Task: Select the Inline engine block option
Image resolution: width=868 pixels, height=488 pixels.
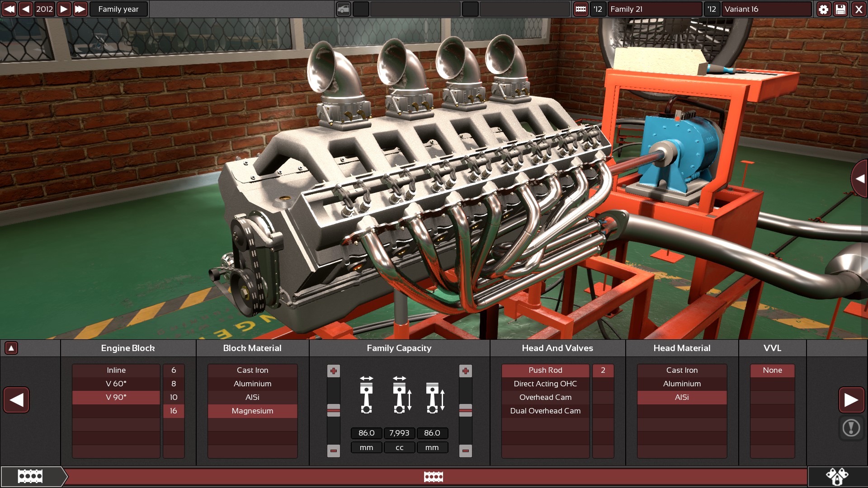Action: (116, 370)
